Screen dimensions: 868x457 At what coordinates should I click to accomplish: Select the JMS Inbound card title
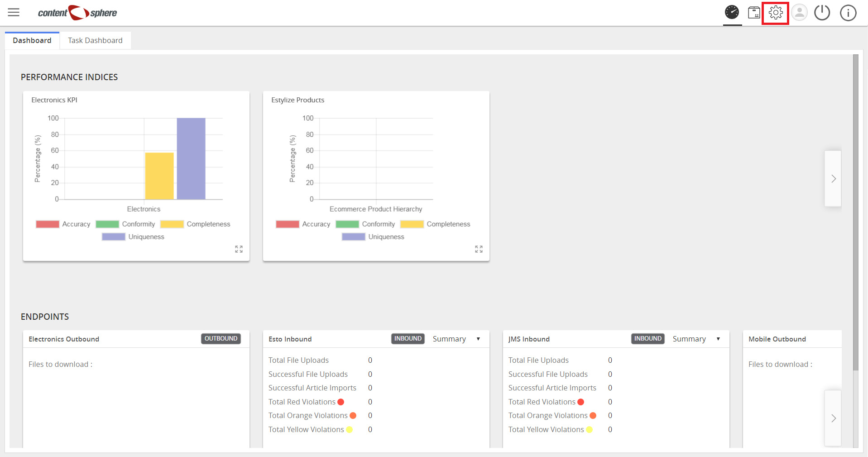(529, 339)
